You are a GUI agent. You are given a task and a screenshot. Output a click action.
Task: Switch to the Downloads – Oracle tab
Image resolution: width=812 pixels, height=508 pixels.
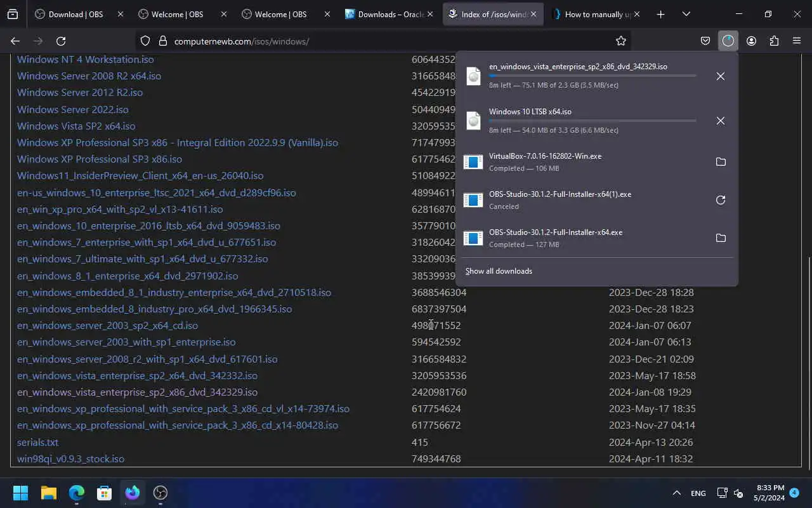tap(389, 14)
